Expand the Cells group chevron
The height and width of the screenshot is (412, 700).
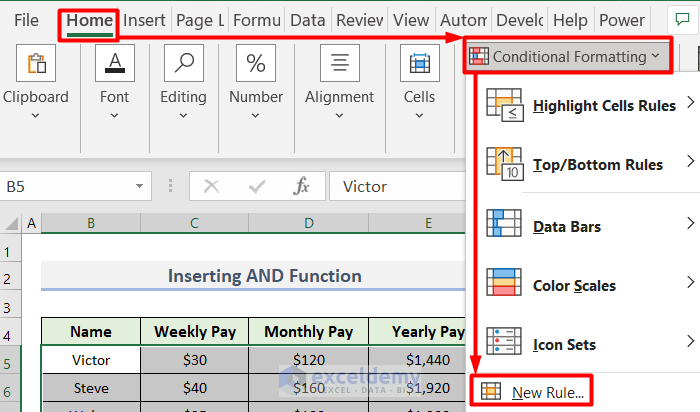click(419, 116)
